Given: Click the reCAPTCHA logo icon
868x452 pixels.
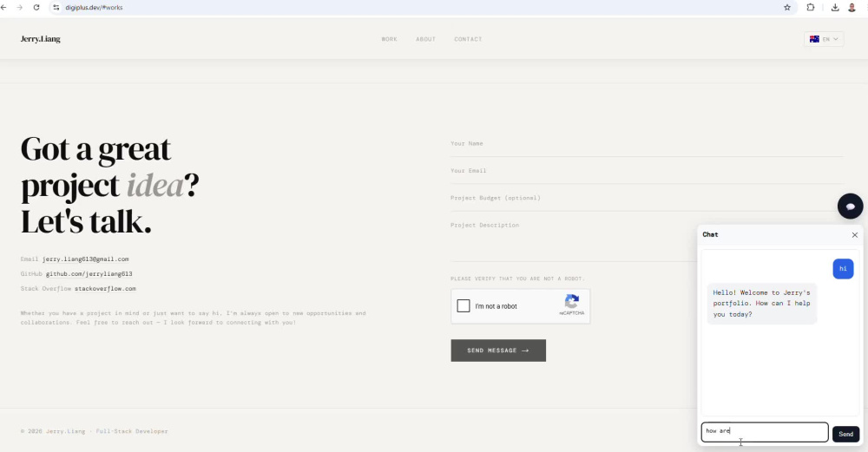Looking at the screenshot, I should pyautogui.click(x=572, y=302).
